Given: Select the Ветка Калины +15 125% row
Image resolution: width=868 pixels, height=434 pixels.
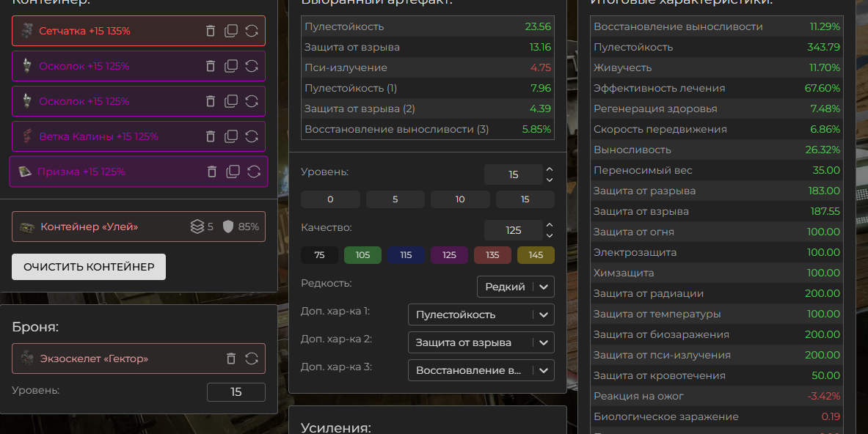Looking at the screenshot, I should click(x=139, y=136).
